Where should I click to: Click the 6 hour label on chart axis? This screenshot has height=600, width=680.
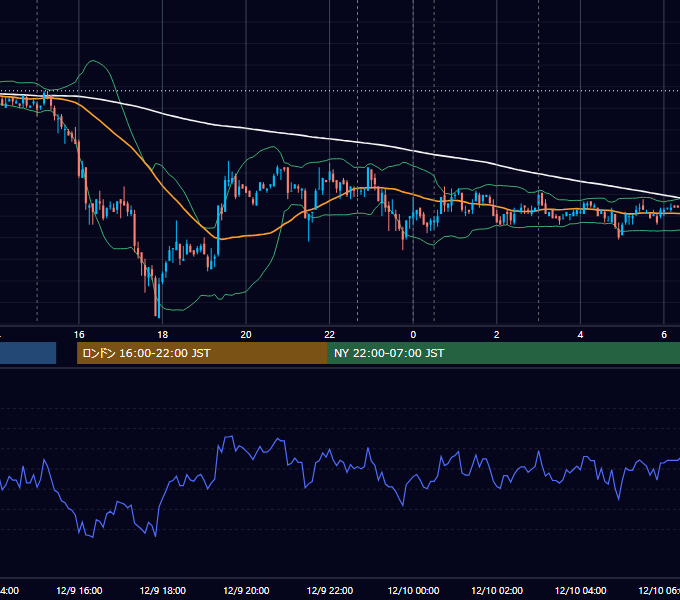664,335
